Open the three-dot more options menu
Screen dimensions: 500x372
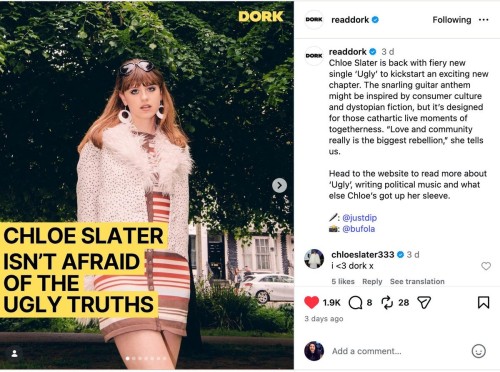coord(483,20)
